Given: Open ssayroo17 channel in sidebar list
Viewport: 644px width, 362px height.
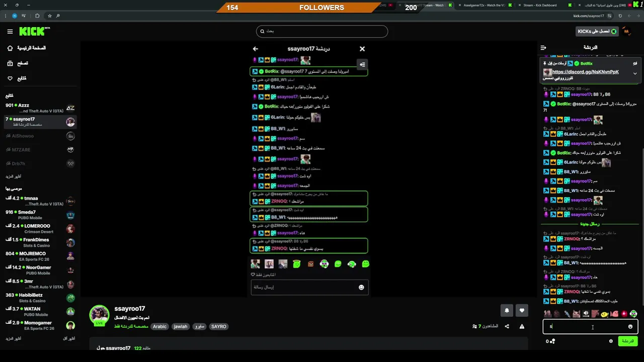Looking at the screenshot, I should point(40,122).
